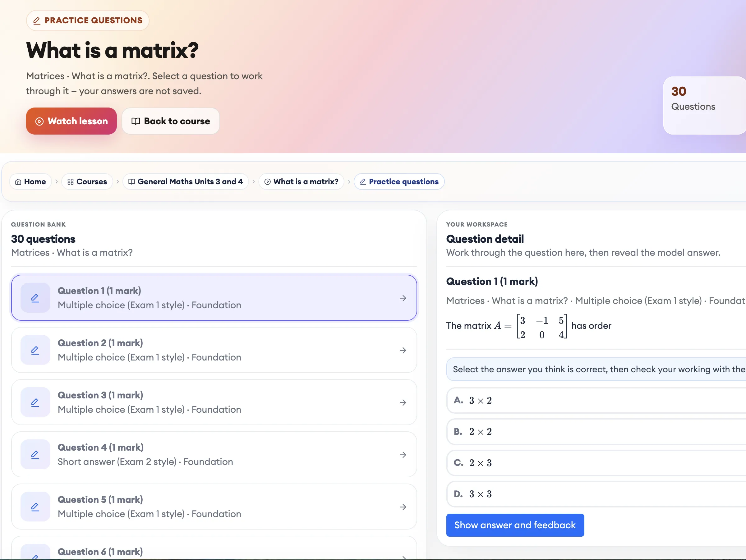Click the arrow icon on Question 2 row

point(403,351)
